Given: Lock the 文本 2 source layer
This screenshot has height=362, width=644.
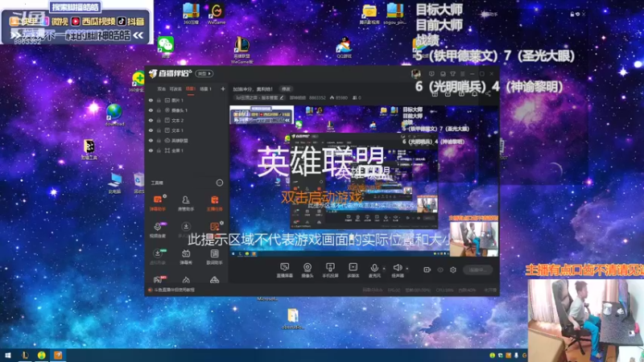Looking at the screenshot, I should coord(159,120).
